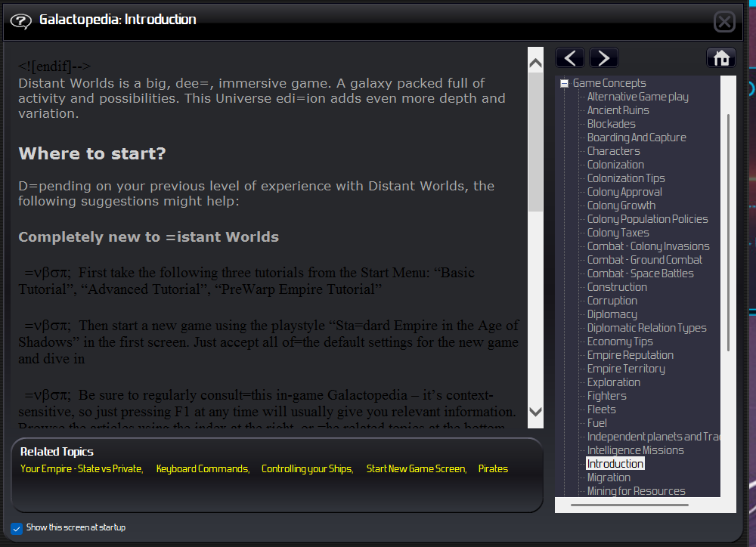756x547 pixels.
Task: Select Diplomacy topic
Action: click(x=612, y=314)
